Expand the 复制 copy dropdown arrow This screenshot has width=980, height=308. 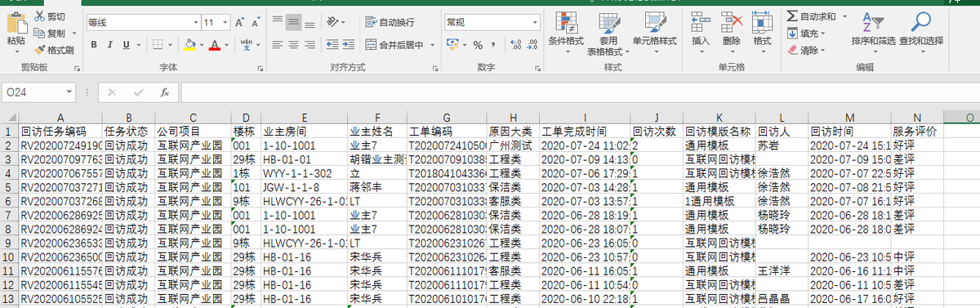(73, 33)
